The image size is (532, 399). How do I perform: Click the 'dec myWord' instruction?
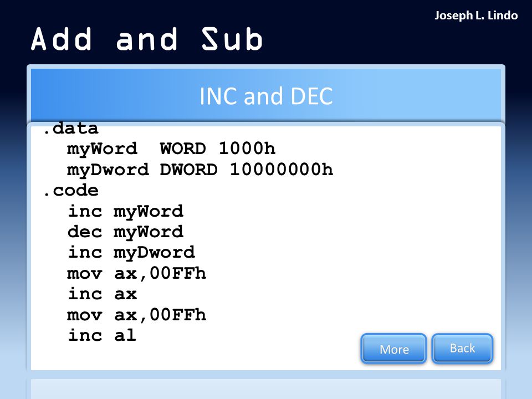pos(125,232)
